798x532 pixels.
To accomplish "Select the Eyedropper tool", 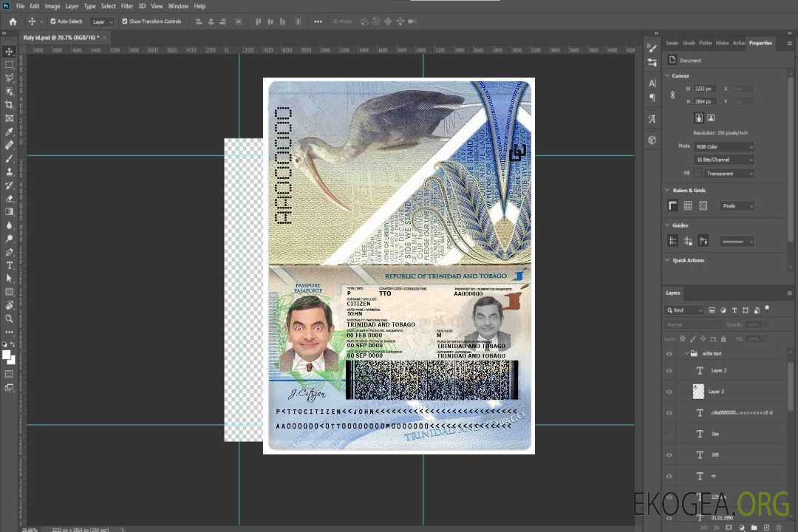I will coord(9,132).
